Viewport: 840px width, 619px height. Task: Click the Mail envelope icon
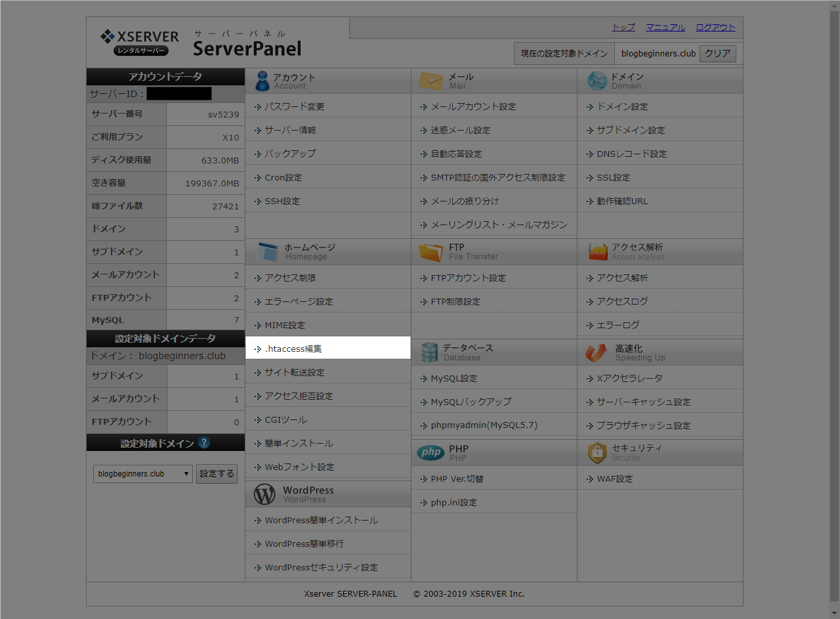coord(431,81)
